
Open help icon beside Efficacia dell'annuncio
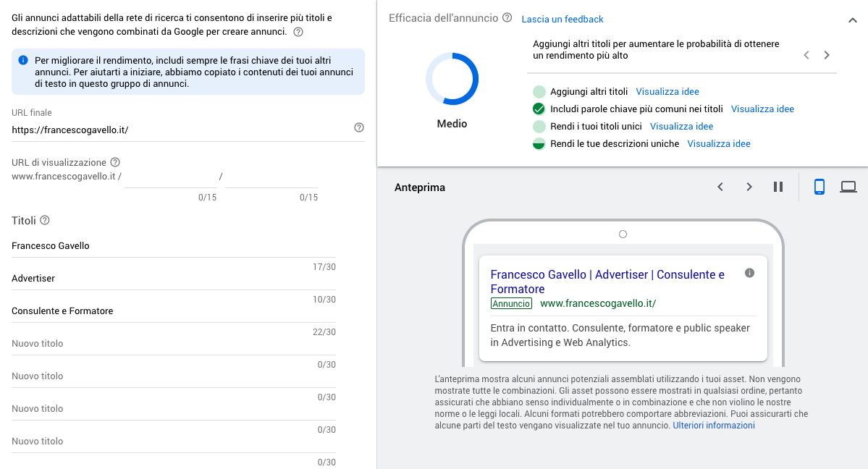(507, 17)
